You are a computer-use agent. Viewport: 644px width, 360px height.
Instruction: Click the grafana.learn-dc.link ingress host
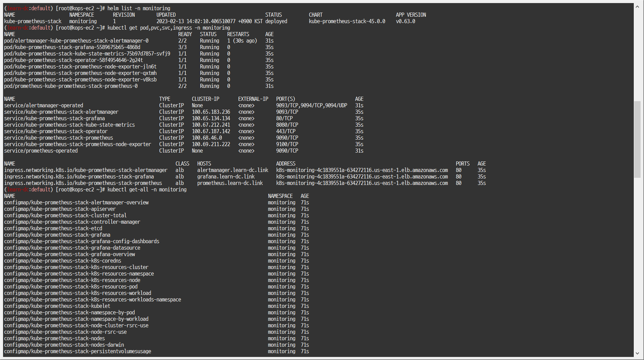(x=226, y=176)
